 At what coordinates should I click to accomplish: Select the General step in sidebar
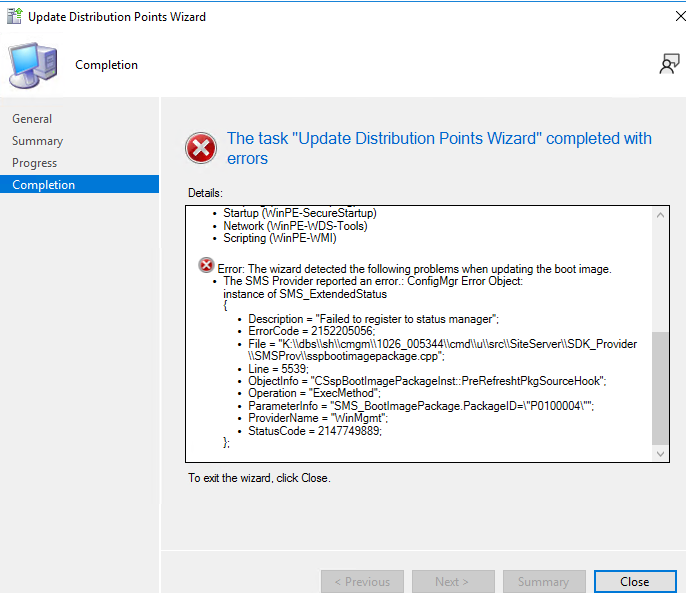click(x=32, y=119)
